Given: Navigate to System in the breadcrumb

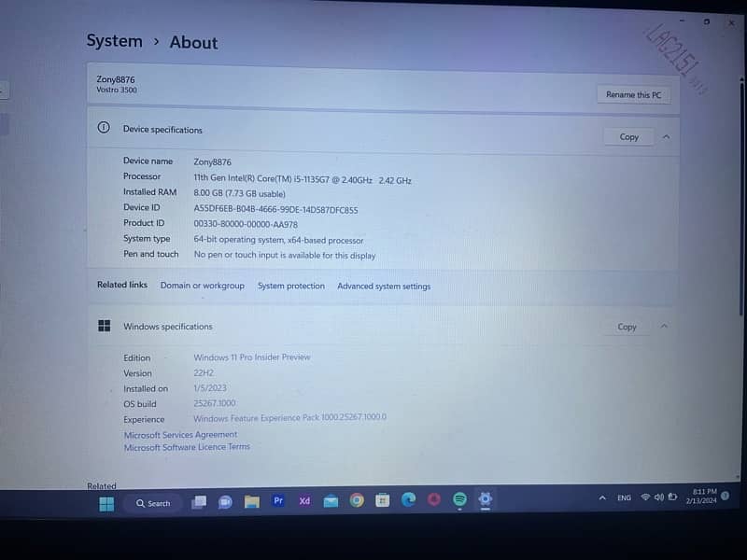Looking at the screenshot, I should (x=114, y=41).
